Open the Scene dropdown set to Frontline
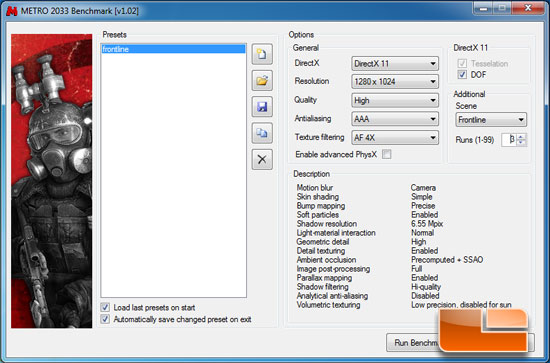 point(491,120)
